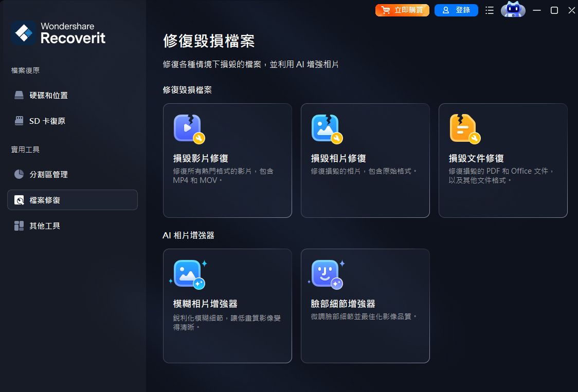Select the 檔案修復 sidebar tab
The image size is (578, 392).
72,200
